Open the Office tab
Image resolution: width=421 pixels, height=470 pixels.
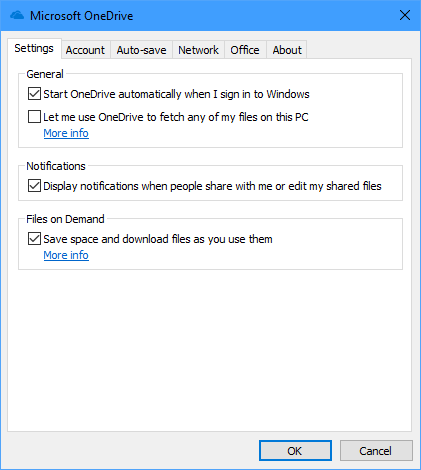coord(245,50)
